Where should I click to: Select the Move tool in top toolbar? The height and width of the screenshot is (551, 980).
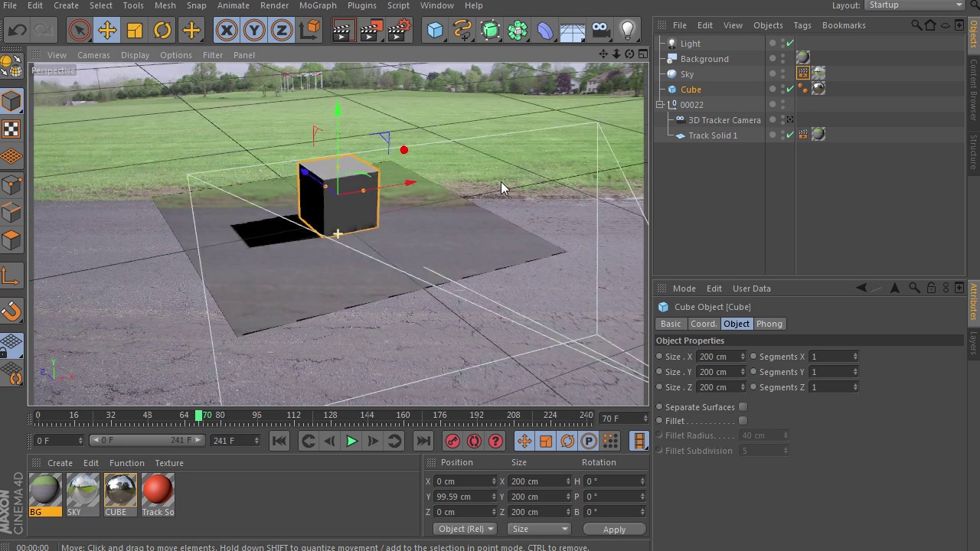pyautogui.click(x=107, y=31)
